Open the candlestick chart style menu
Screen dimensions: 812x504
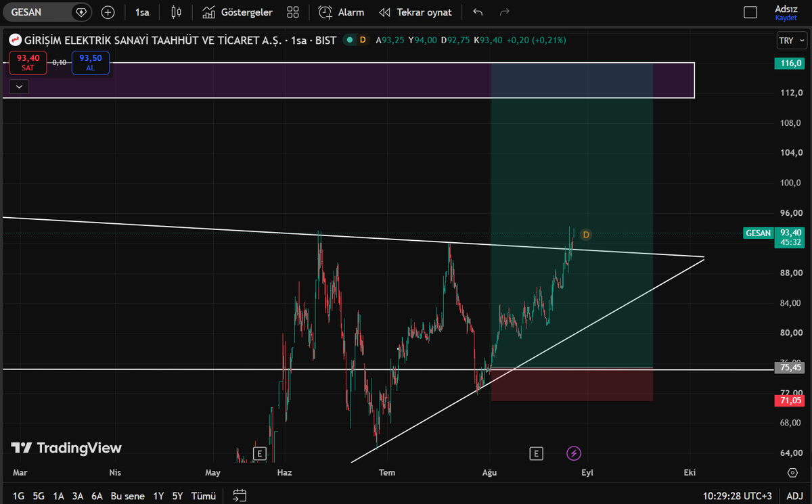177,12
